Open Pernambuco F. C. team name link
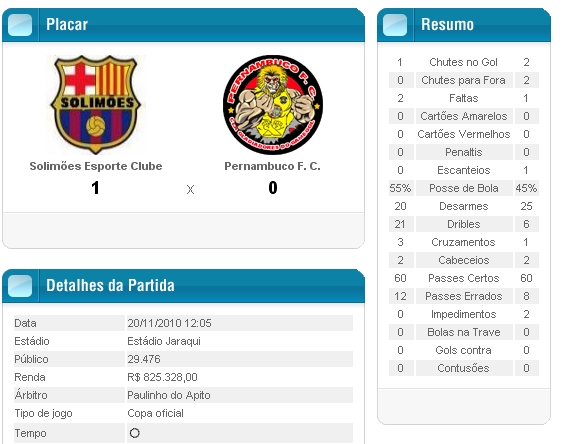 pos(273,166)
